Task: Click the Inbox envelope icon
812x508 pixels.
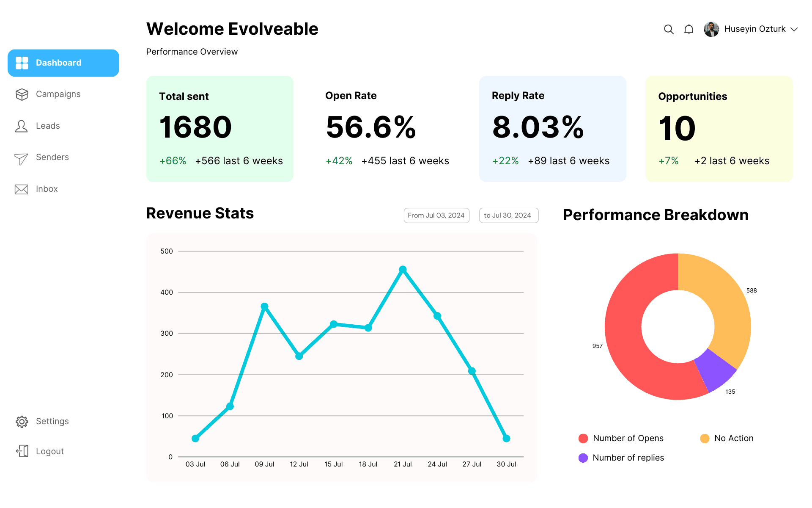Action: pyautogui.click(x=22, y=189)
